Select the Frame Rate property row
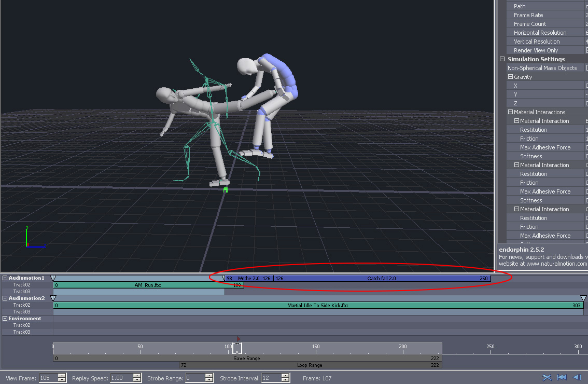 547,15
